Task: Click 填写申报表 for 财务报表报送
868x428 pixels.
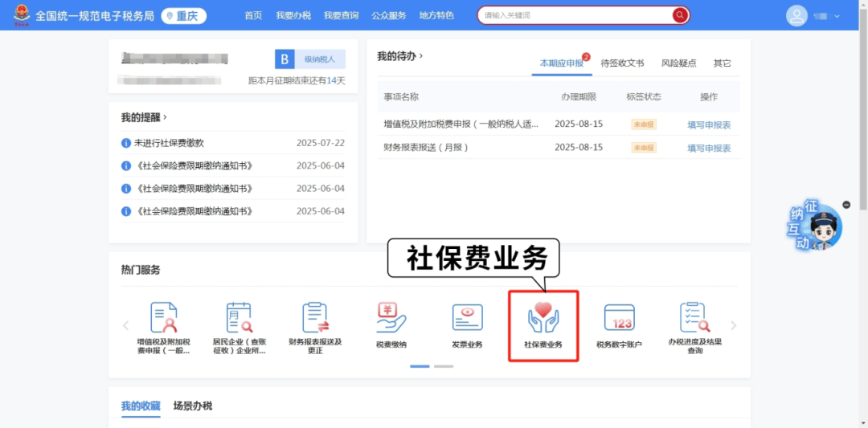Action: (x=708, y=148)
